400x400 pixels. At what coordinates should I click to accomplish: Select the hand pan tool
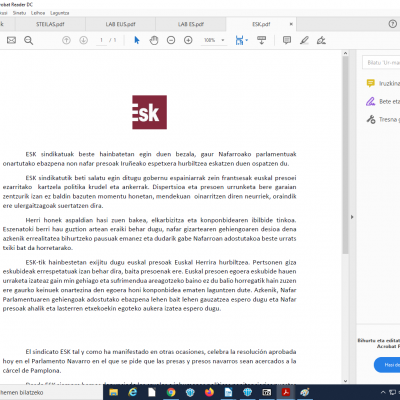point(154,40)
